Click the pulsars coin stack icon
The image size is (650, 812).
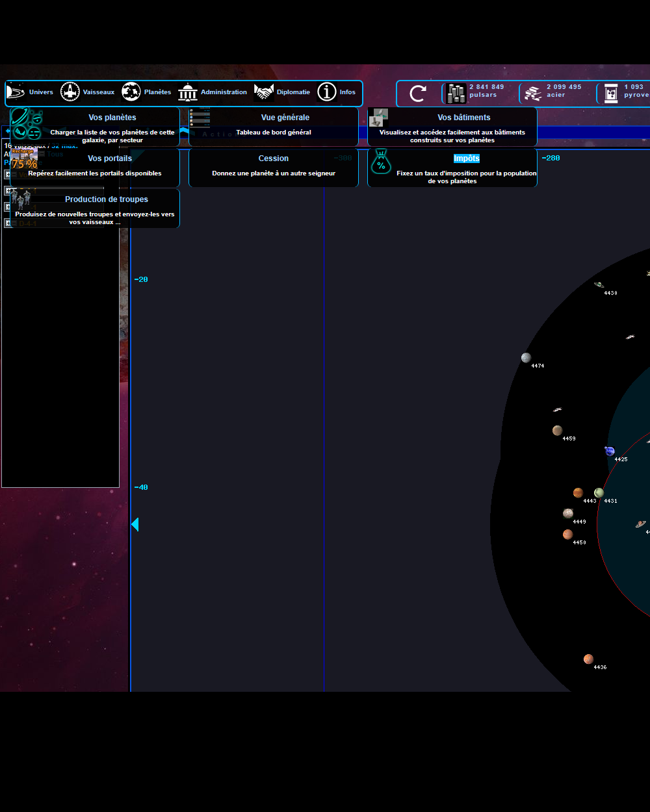456,94
